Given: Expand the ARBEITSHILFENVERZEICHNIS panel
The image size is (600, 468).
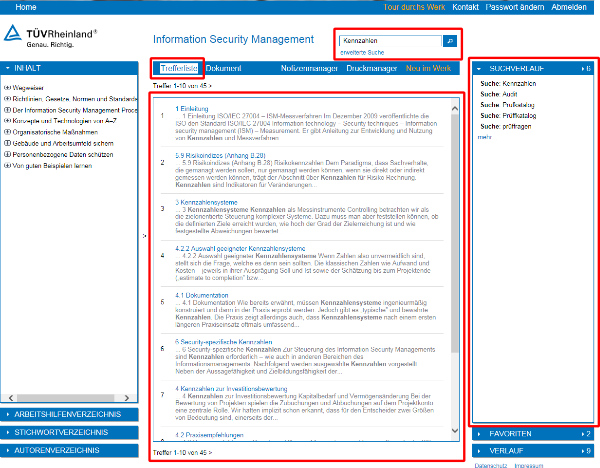Looking at the screenshot, I should [x=69, y=414].
